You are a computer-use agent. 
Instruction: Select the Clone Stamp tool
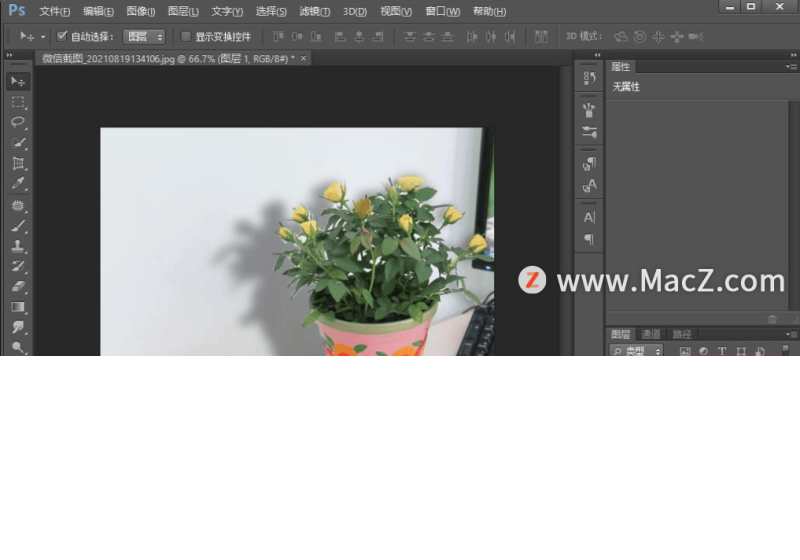coord(18,246)
